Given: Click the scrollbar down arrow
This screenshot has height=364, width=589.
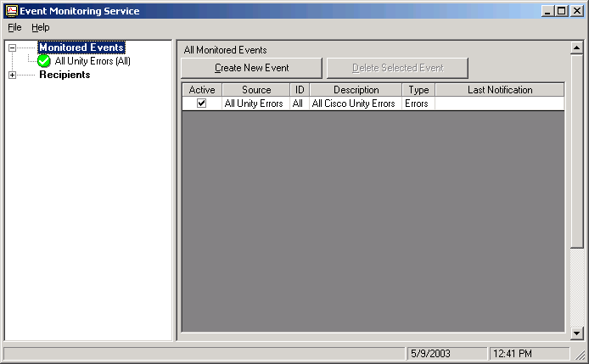Looking at the screenshot, I should click(576, 333).
